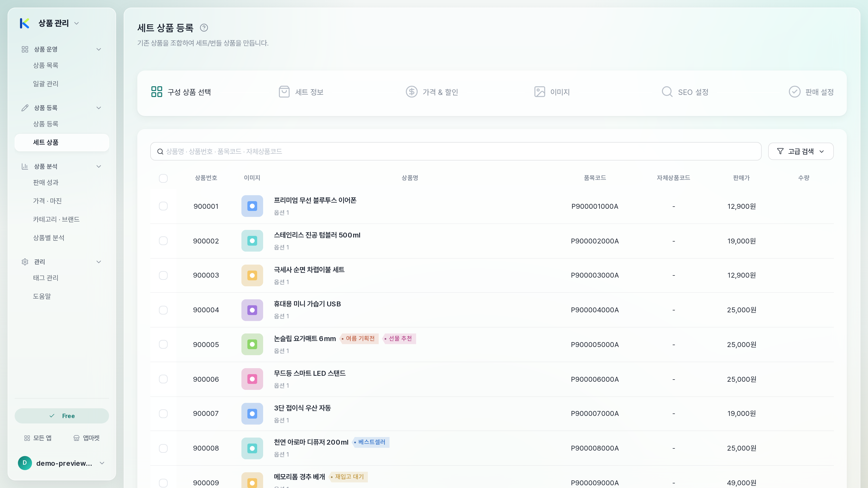Go to 상품 목록 in the sidebar

coord(46,65)
